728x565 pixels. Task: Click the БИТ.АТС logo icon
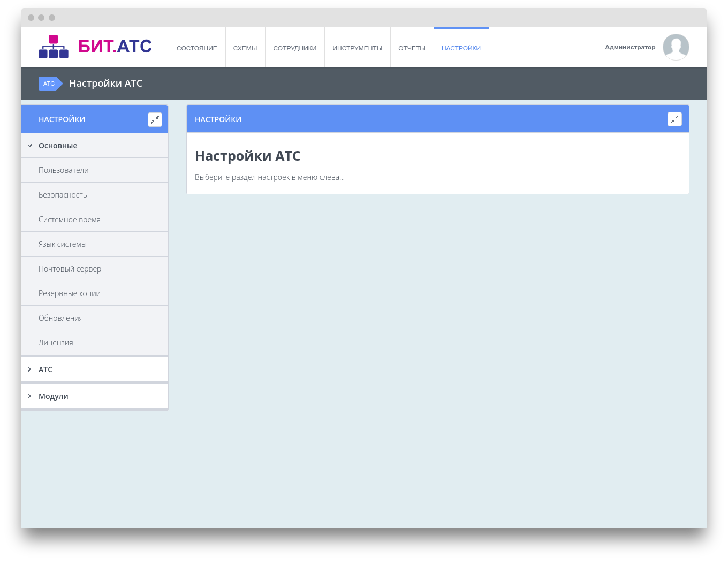[x=54, y=47]
